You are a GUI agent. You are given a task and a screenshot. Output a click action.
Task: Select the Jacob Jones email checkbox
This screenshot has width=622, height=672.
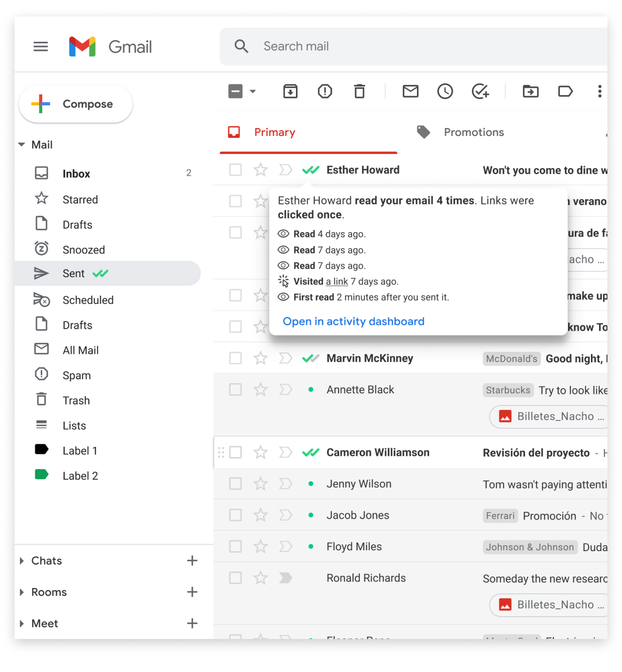point(236,515)
